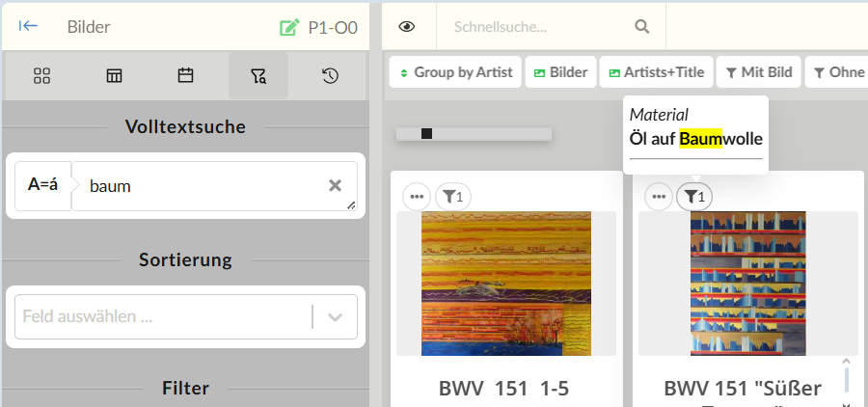Toggle the eye visibility icon
Viewport: 868px width, 407px height.
[407, 27]
